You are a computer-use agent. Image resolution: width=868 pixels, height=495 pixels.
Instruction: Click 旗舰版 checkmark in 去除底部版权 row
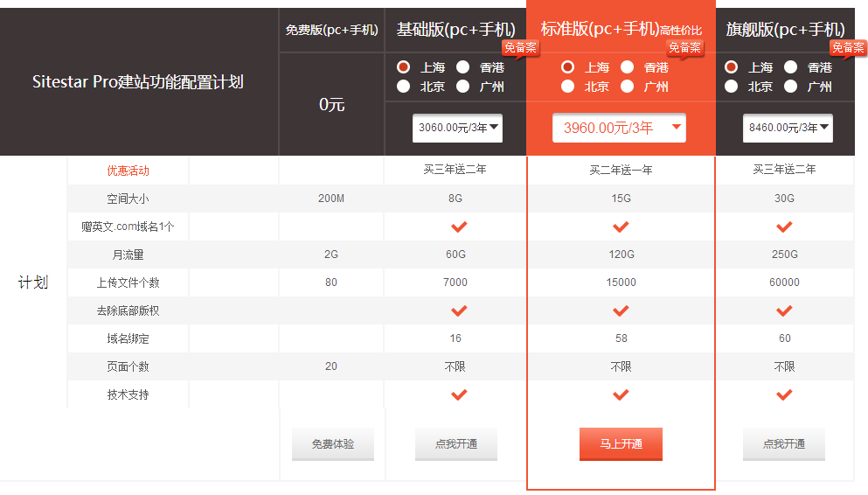click(x=784, y=310)
